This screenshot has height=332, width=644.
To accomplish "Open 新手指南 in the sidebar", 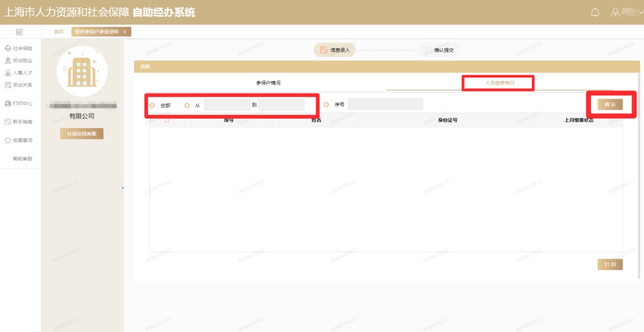I will tap(19, 122).
